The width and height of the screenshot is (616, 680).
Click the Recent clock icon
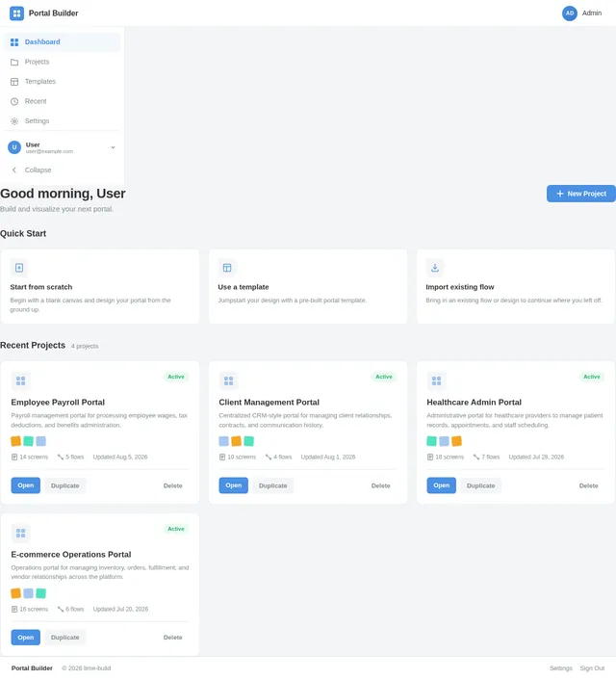(x=14, y=101)
